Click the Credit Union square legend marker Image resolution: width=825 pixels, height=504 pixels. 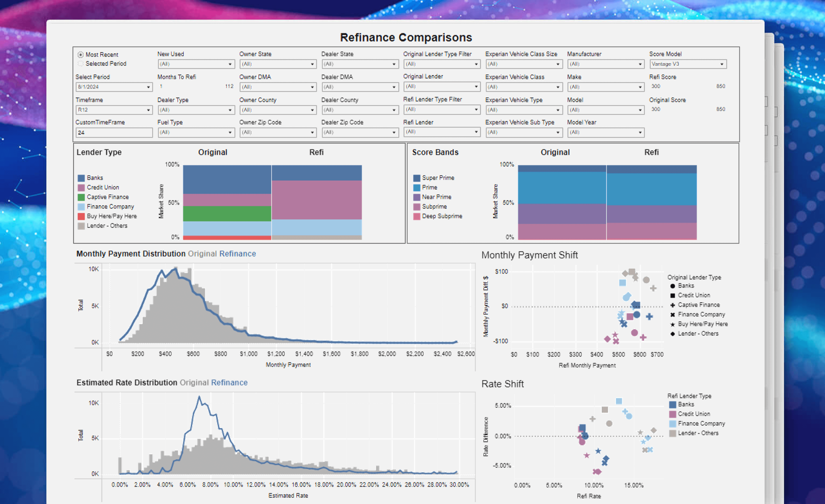[672, 295]
